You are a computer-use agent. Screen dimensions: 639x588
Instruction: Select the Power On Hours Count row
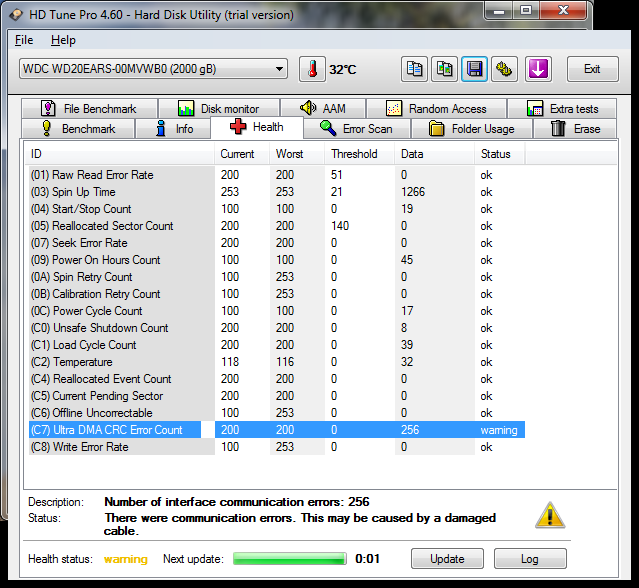point(277,260)
